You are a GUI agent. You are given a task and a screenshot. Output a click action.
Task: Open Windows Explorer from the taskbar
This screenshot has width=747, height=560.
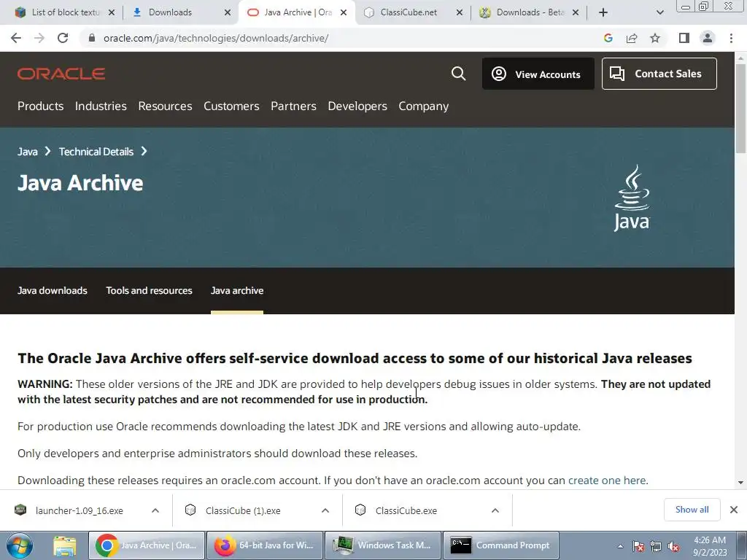64,545
